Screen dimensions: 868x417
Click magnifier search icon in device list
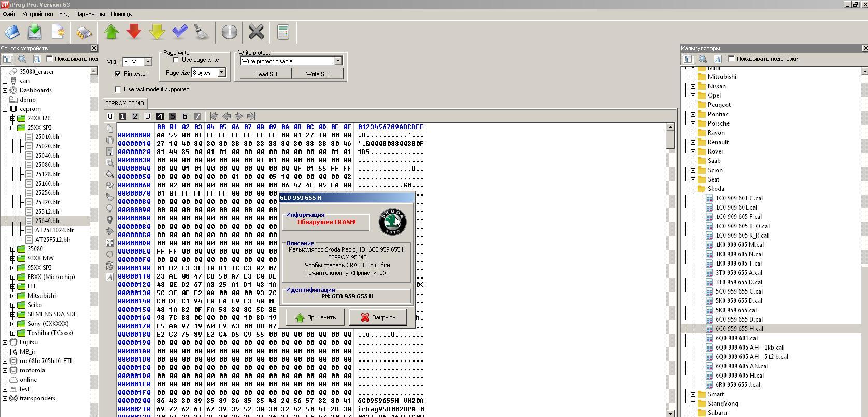pyautogui.click(x=22, y=59)
